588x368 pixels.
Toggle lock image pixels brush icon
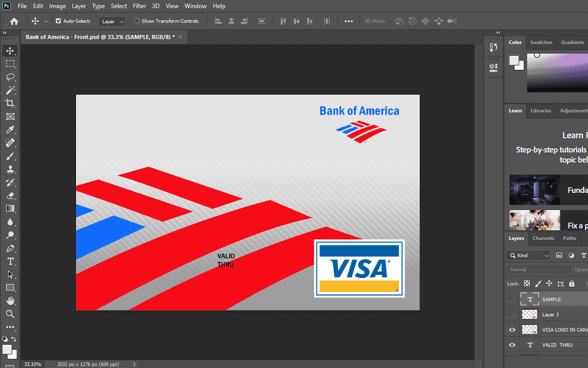click(x=538, y=284)
